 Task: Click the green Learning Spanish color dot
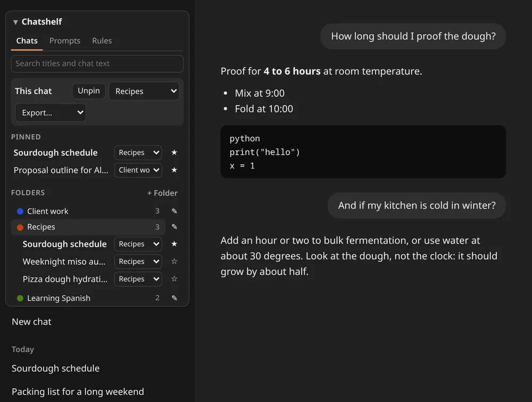click(x=20, y=298)
